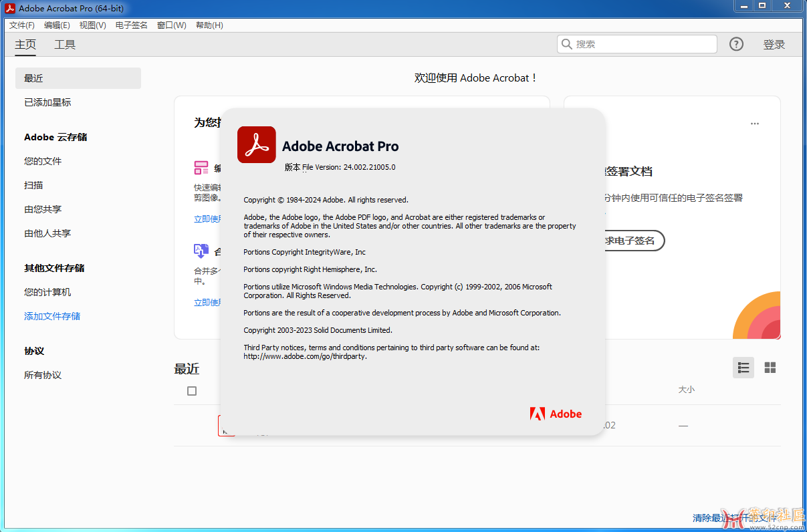Image resolution: width=807 pixels, height=532 pixels.
Task: Click the combine files icon on the card
Action: 201,251
